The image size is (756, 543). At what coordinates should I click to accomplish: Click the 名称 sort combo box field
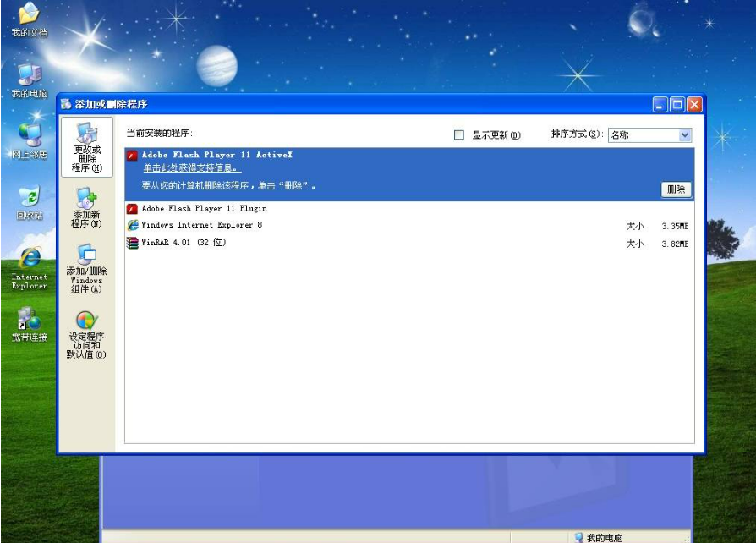[x=650, y=135]
